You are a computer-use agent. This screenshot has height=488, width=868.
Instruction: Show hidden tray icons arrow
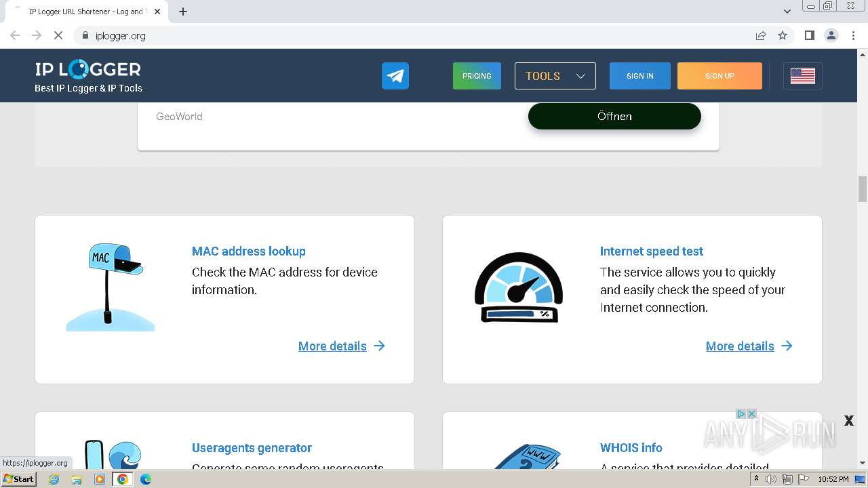click(x=756, y=479)
